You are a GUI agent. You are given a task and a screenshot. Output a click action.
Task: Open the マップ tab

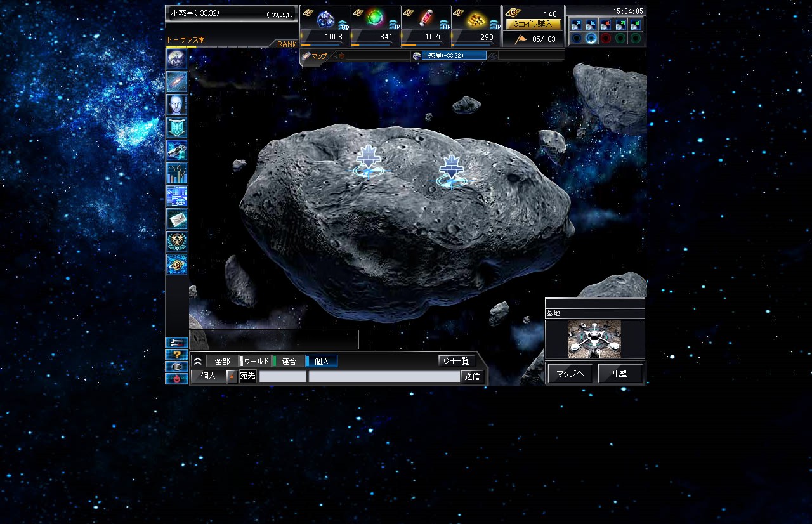click(x=315, y=56)
